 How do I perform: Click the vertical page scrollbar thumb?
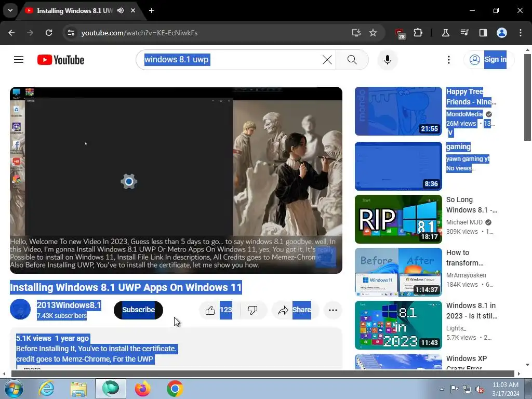point(527,97)
